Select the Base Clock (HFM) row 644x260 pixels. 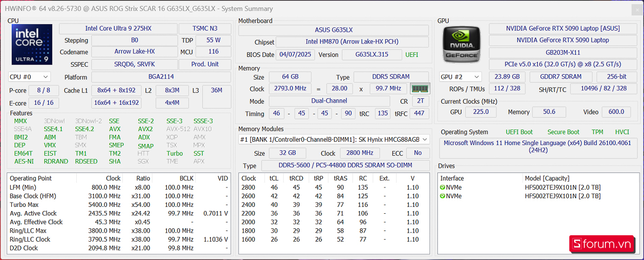(x=119, y=196)
